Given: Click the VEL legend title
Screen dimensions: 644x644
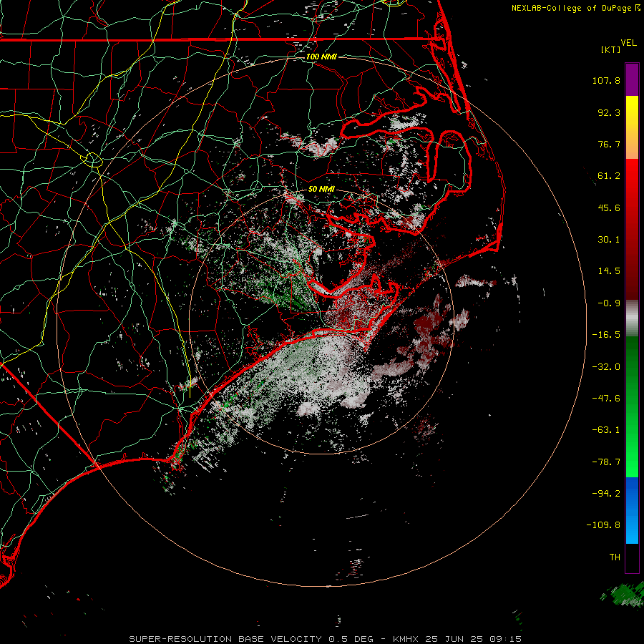Looking at the screenshot, I should [x=628, y=43].
